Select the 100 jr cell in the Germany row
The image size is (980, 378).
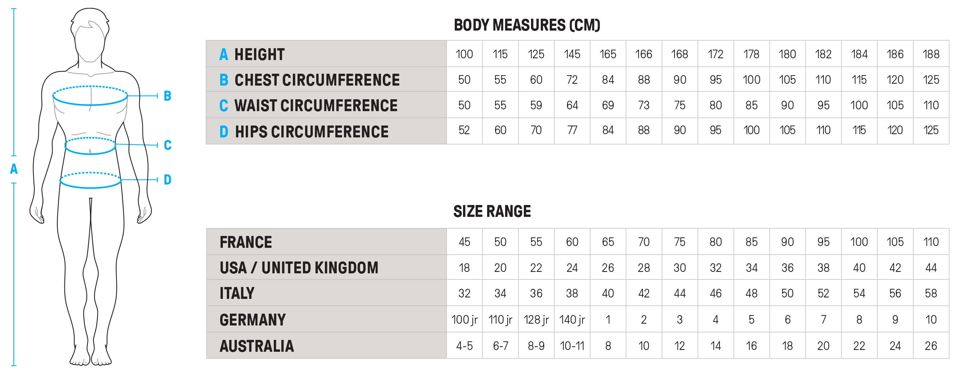coord(464,320)
